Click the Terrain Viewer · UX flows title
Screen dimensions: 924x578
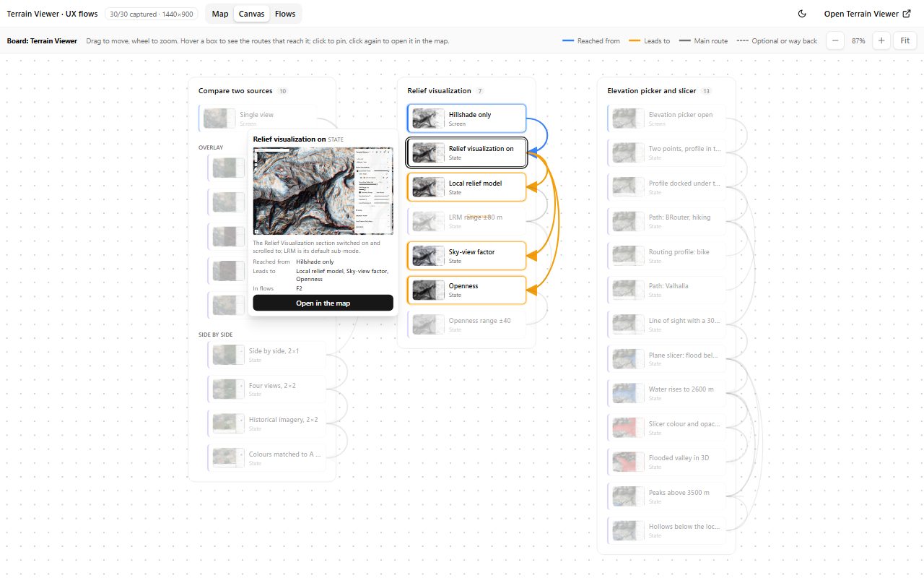[x=52, y=14]
